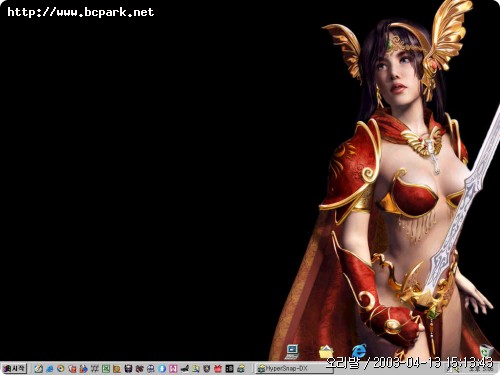
Task: Click the red TV-shaped quick launch icon
Action: tap(218, 369)
